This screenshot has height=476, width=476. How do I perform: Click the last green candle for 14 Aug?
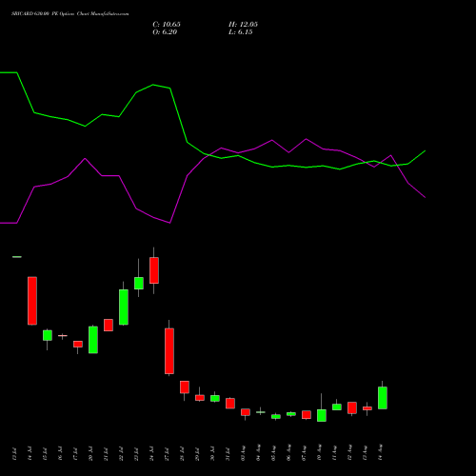(x=383, y=398)
